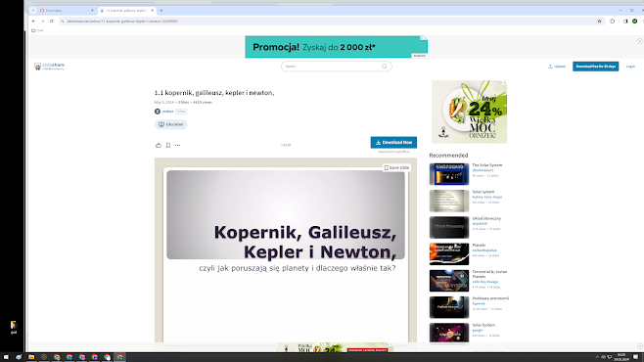Open the 24% Wielka Moc Obniżek ad
Screen dimensions: 644x362
469,112
